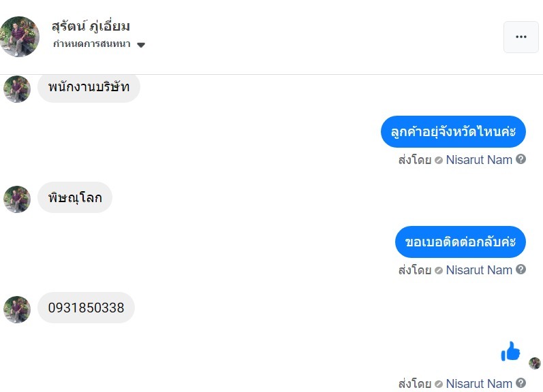
Task: Open the Nisarut Nam link below the thumbs-up
Action: (x=479, y=384)
